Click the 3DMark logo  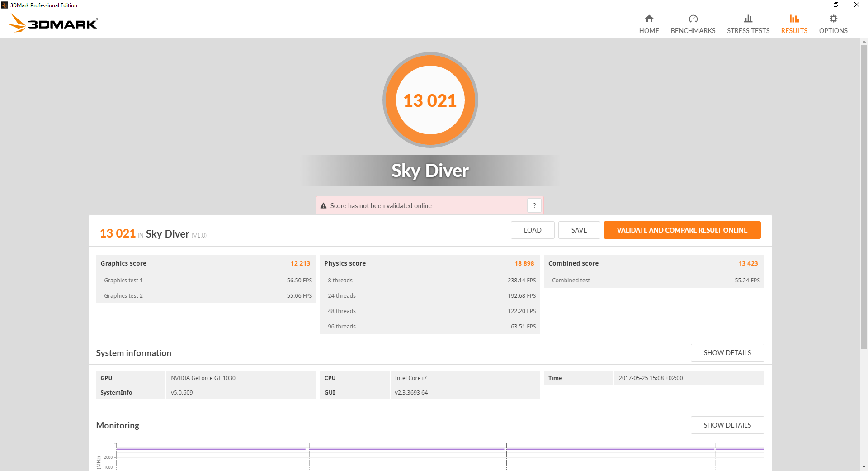point(53,23)
